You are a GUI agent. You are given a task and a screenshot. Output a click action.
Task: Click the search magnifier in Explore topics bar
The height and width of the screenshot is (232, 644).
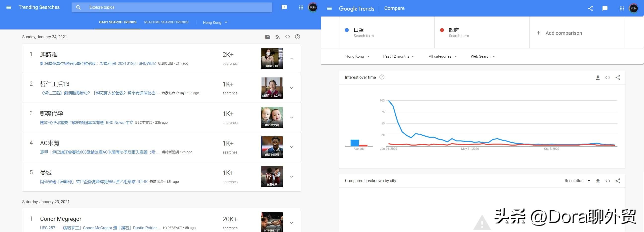coord(78,7)
